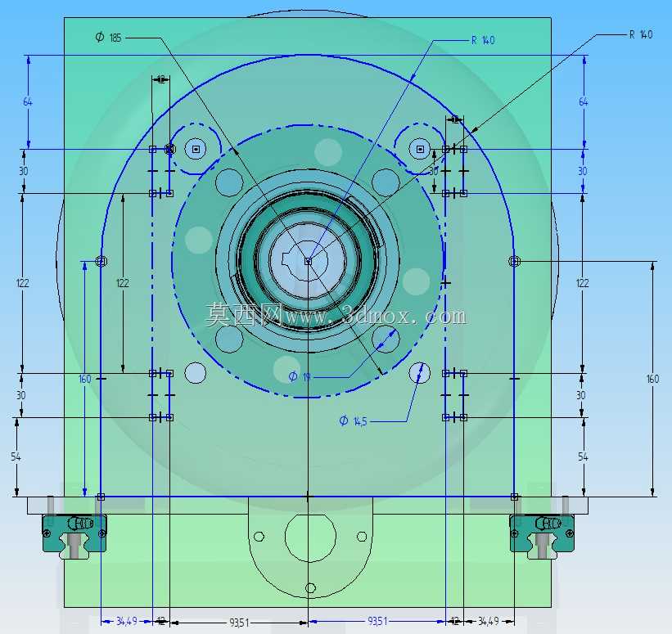Viewport: 672px width, 634px height.
Task: Click the blue R 140 radius dimension
Action: pyautogui.click(x=483, y=40)
